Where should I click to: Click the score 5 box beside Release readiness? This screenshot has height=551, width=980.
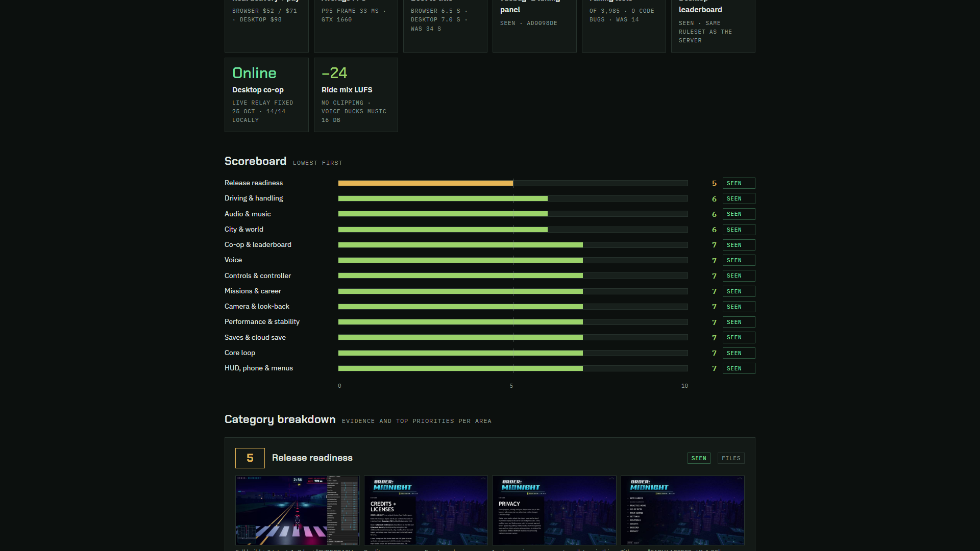[x=250, y=458]
